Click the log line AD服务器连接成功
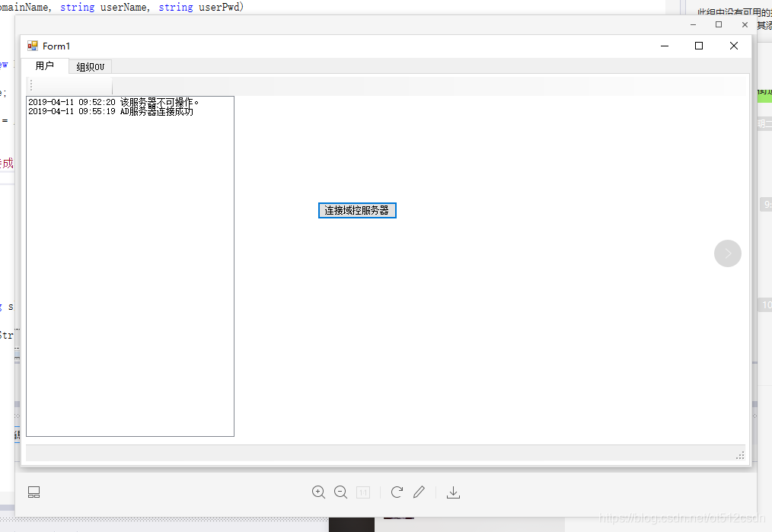 [x=111, y=111]
